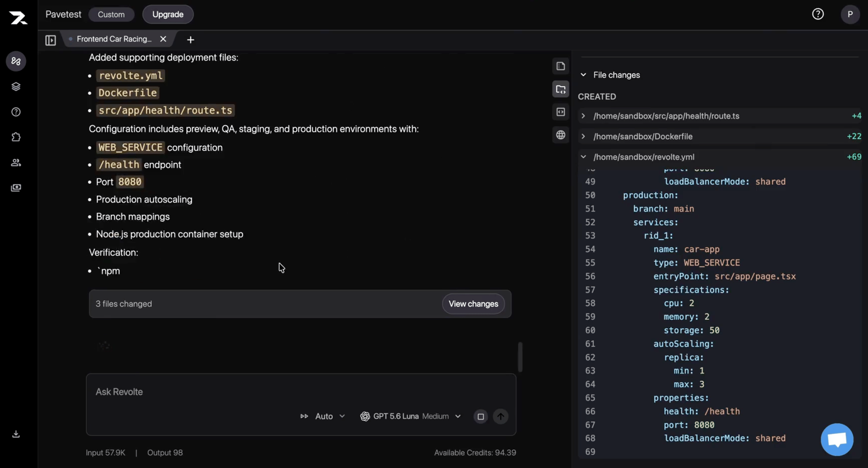The width and height of the screenshot is (868, 468).
Task: Open the help circle sidebar icon
Action: click(16, 112)
